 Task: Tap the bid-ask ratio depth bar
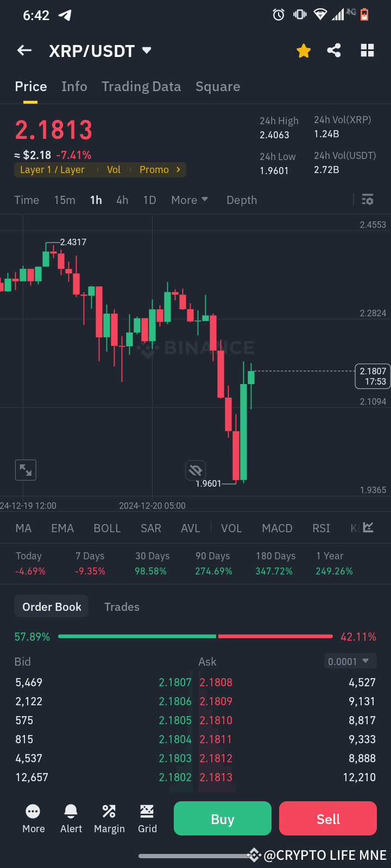tap(195, 636)
